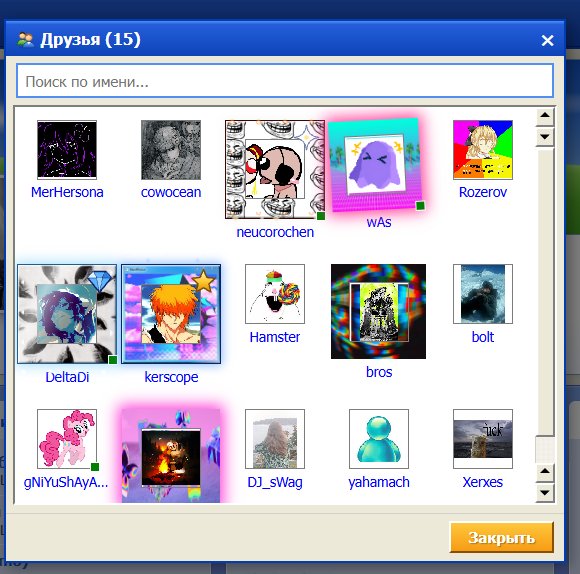Viewport: 580px width, 574px height.
Task: Click the cowocean name link
Action: (171, 192)
